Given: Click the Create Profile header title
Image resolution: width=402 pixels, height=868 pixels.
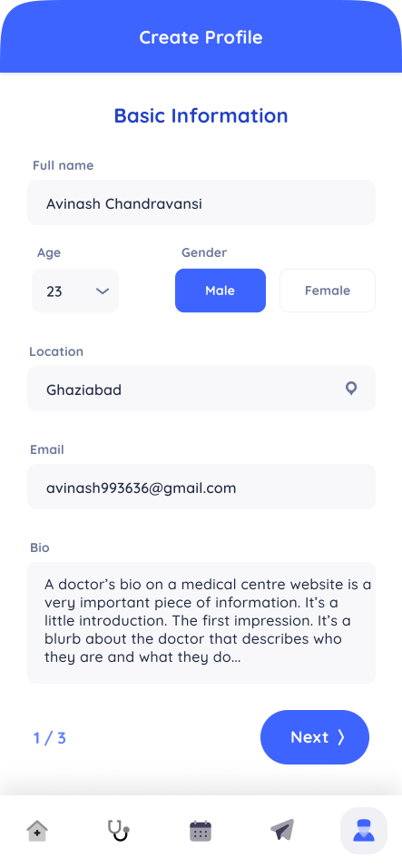Looking at the screenshot, I should tap(201, 37).
